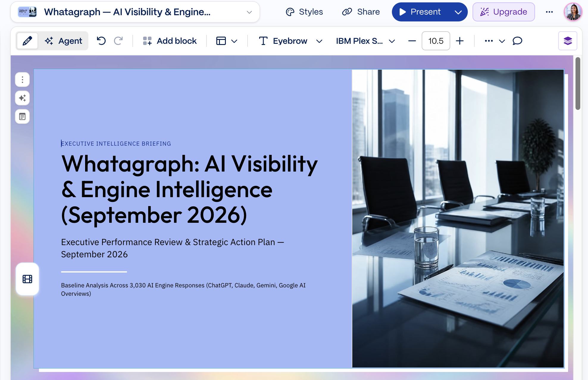Open the user profile avatar

573,12
